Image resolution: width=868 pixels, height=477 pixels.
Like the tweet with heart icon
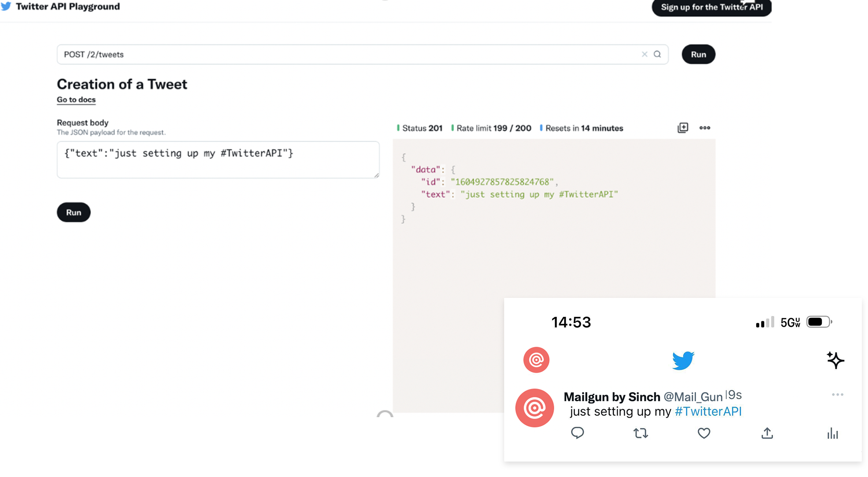[x=704, y=433]
